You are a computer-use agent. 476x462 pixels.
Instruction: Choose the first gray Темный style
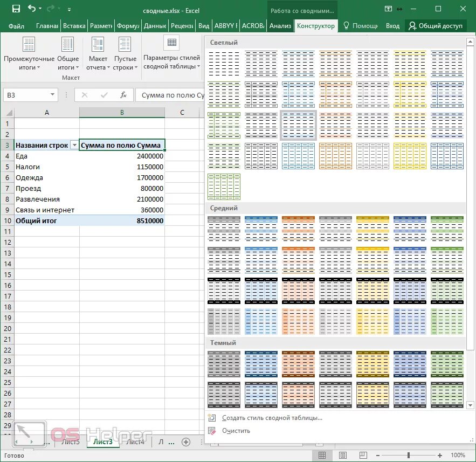pos(224,364)
